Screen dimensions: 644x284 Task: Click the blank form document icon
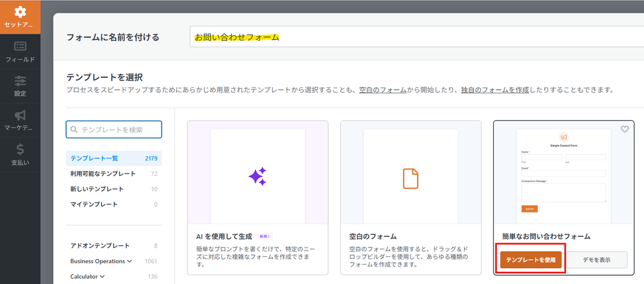pos(410,177)
